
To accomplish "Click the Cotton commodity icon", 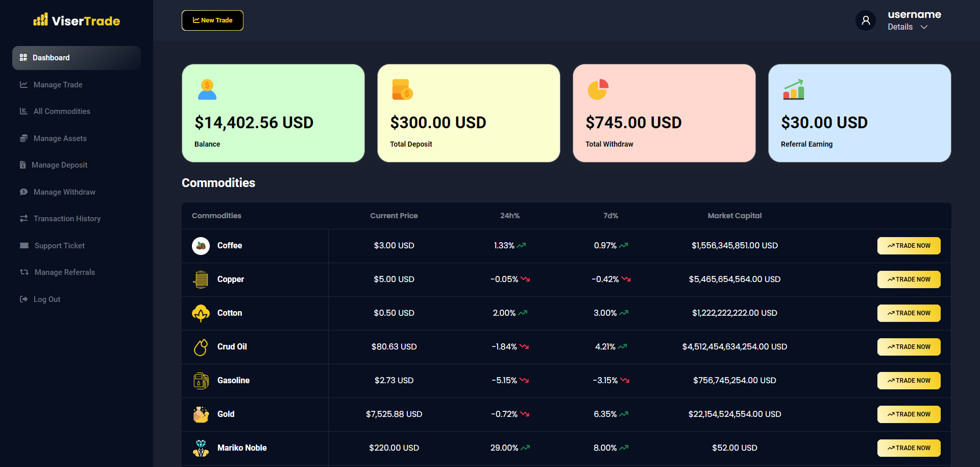I will click(201, 313).
